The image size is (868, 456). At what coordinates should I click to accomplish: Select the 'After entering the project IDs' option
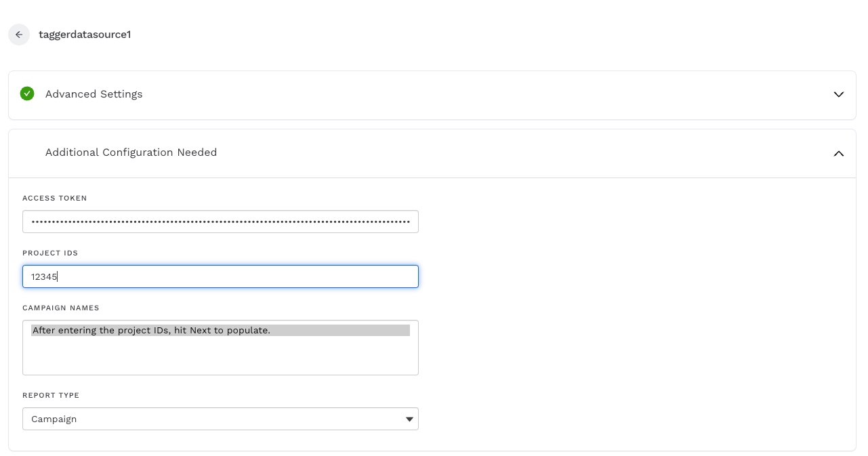click(152, 331)
